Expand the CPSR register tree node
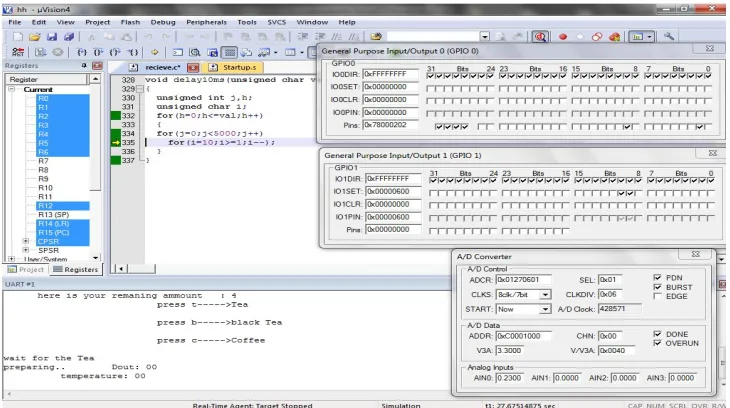730x408 pixels. (x=26, y=241)
